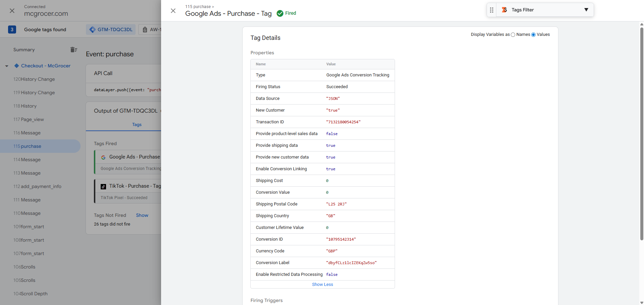644x305 pixels.
Task: Click the clear events icon next to Summary
Action: tap(74, 50)
